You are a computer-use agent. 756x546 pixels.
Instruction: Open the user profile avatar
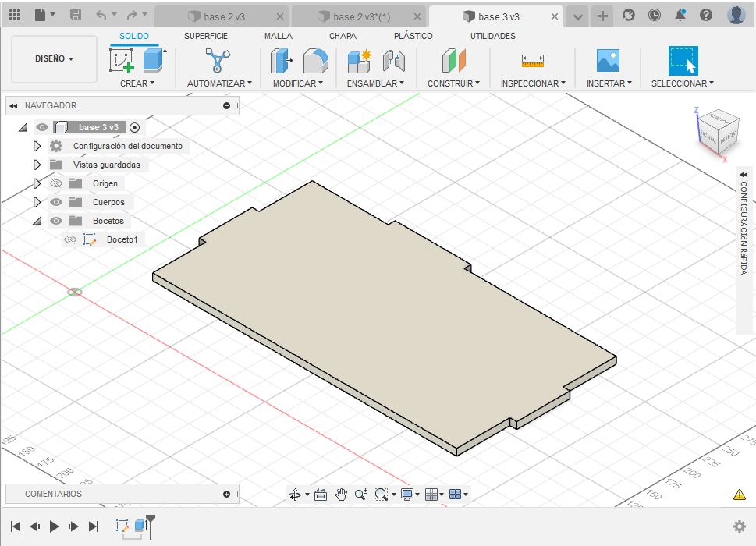[736, 16]
